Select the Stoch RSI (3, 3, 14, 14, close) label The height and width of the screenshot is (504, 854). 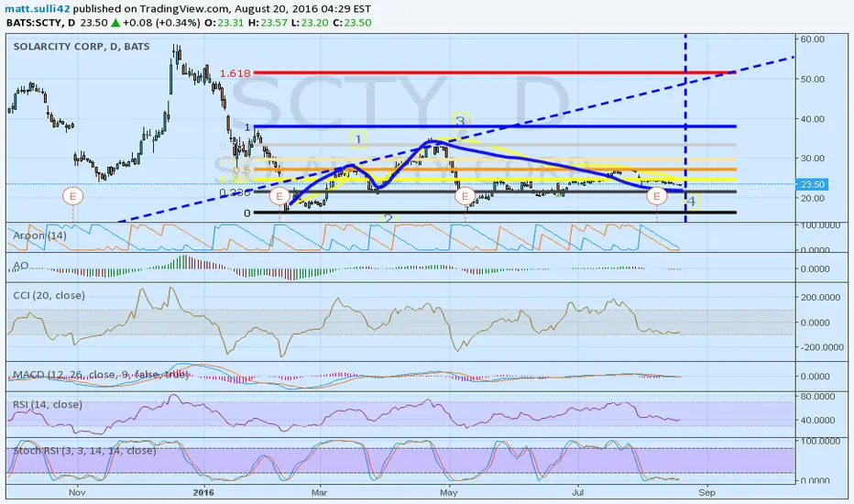click(84, 451)
